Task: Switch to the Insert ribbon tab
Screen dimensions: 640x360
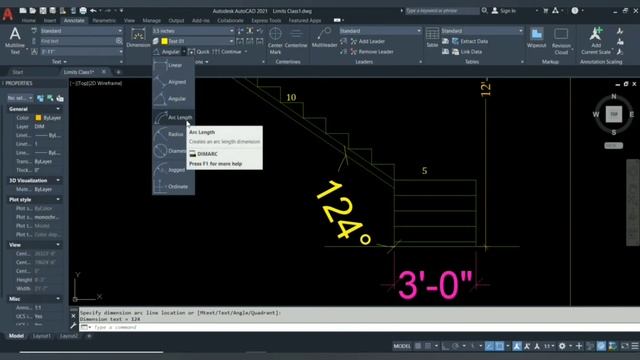Action: 50,20
